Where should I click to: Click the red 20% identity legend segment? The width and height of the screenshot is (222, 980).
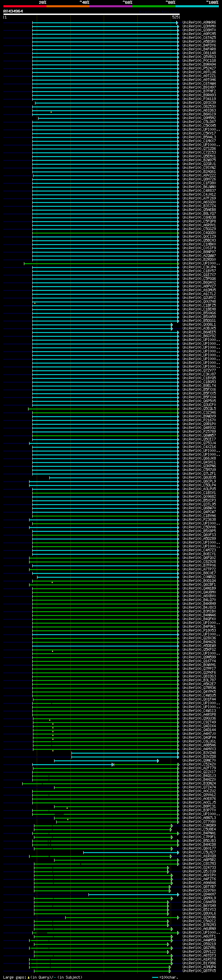tap(25, 6)
